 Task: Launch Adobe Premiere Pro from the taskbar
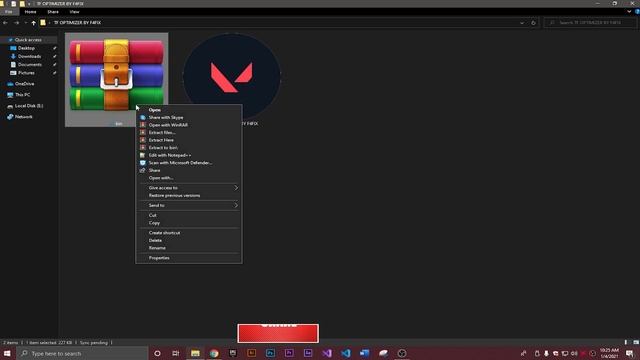click(289, 353)
